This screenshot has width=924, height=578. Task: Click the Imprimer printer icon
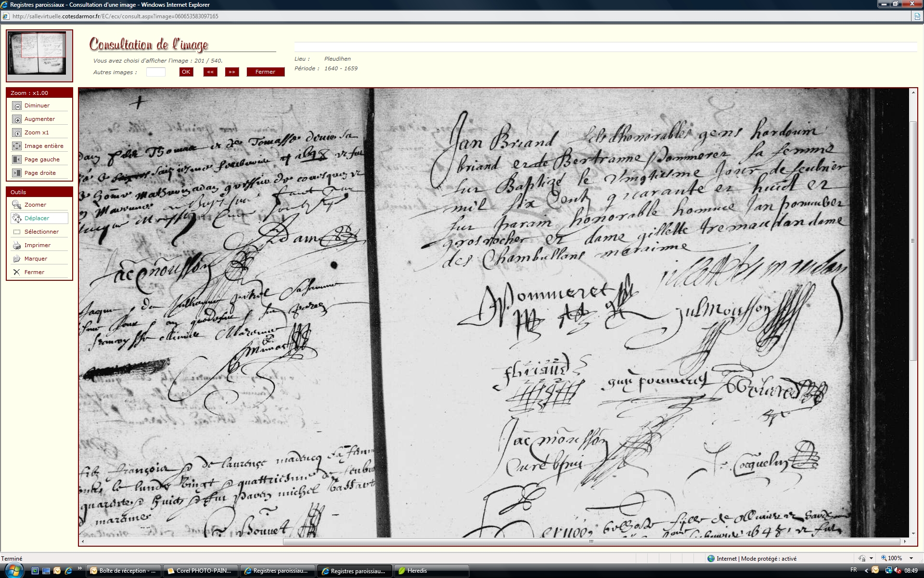(x=17, y=245)
